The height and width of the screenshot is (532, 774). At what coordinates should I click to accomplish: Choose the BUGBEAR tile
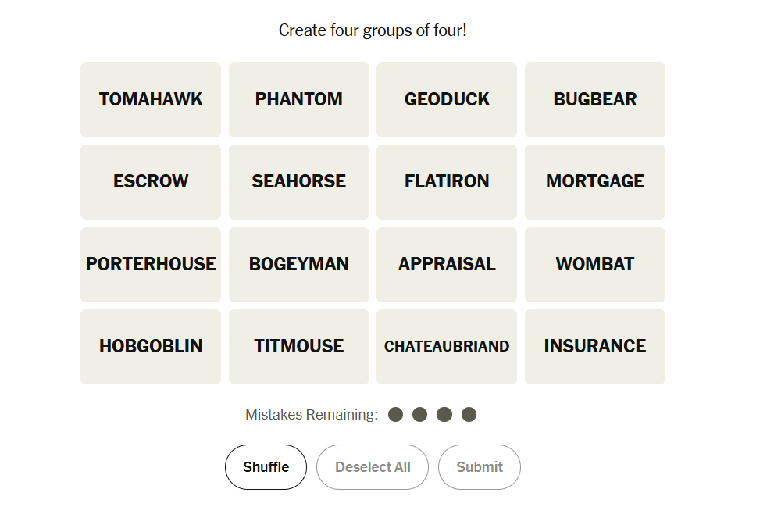pos(595,100)
